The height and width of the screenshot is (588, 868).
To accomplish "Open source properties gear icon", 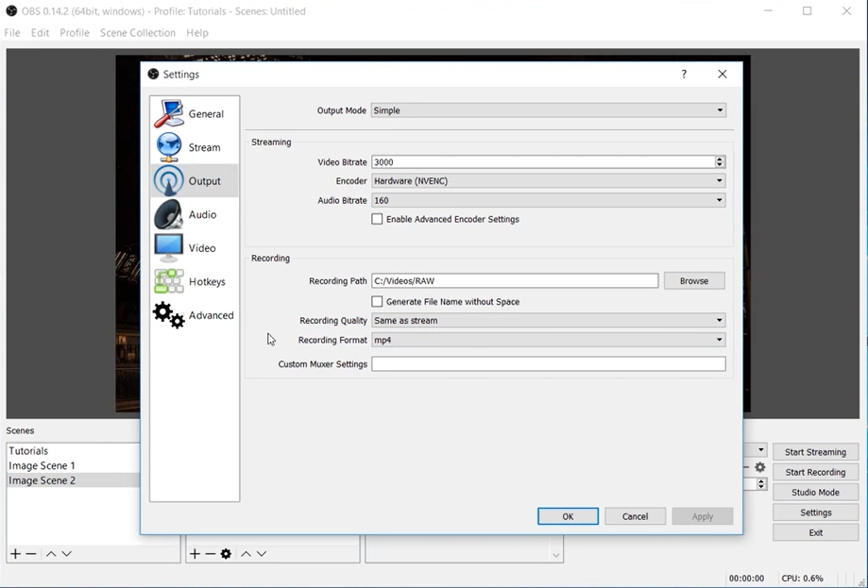I will 226,554.
